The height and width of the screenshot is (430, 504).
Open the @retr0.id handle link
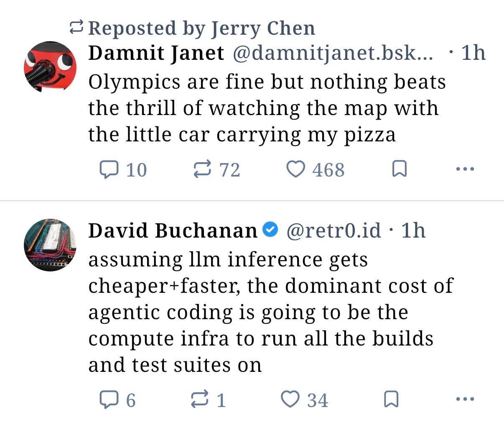[x=333, y=230]
